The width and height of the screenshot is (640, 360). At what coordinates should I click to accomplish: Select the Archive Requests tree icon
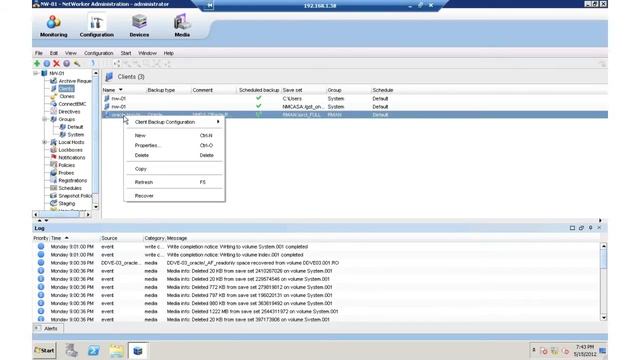click(53, 81)
